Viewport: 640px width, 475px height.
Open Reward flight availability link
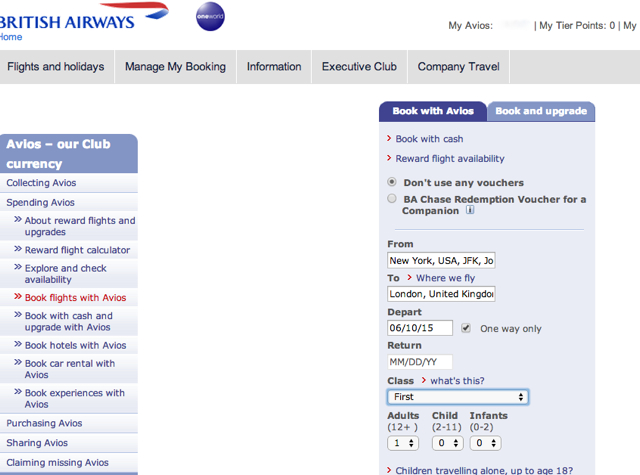pyautogui.click(x=450, y=159)
